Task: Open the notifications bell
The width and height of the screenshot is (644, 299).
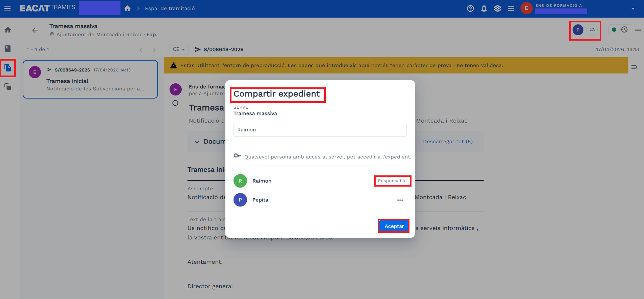Action: click(484, 8)
